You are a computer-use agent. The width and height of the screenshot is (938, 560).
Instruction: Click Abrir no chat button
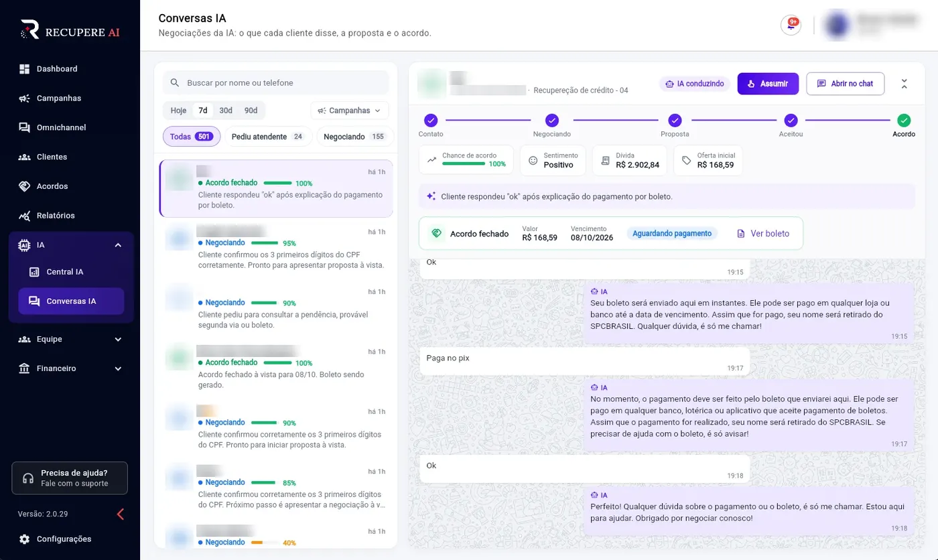coord(845,84)
